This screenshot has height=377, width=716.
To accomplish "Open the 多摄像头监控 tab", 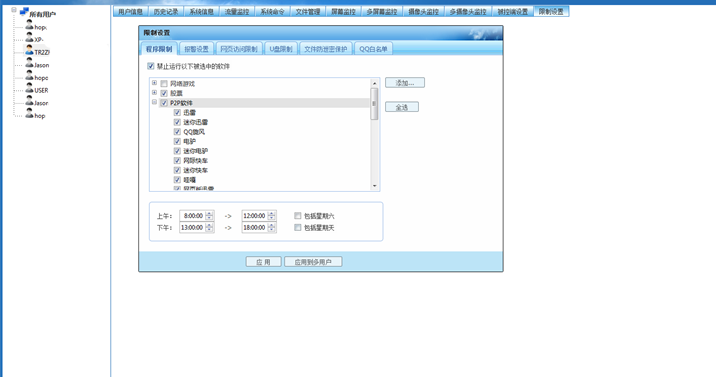I will (x=468, y=11).
